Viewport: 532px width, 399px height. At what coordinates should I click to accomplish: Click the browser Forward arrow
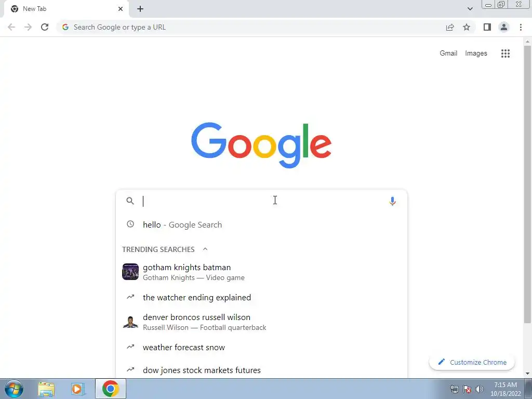[x=28, y=27]
